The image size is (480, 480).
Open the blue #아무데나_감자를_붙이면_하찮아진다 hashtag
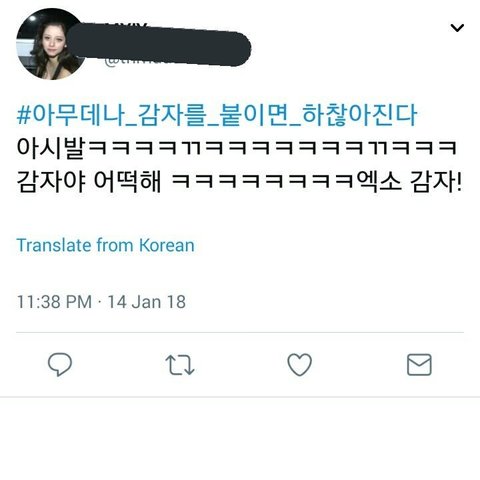coord(217,115)
